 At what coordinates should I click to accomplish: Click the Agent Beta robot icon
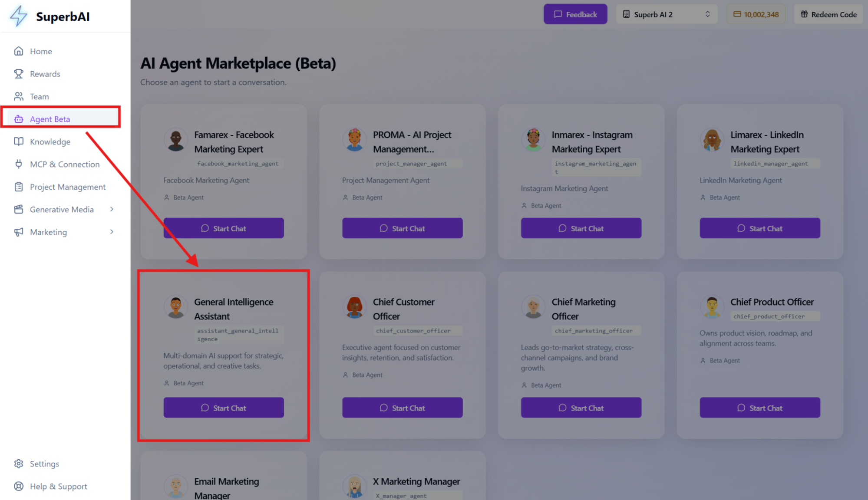point(19,119)
